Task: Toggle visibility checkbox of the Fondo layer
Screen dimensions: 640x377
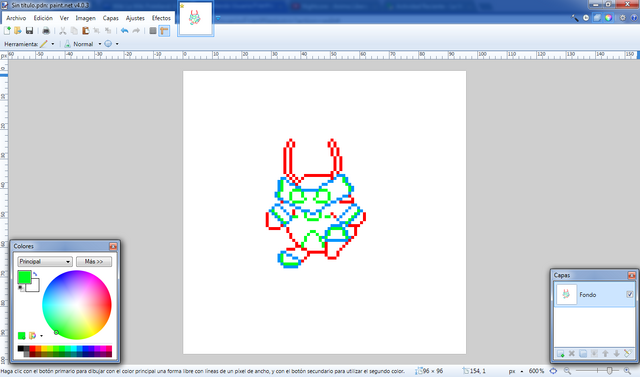Action: coord(629,294)
